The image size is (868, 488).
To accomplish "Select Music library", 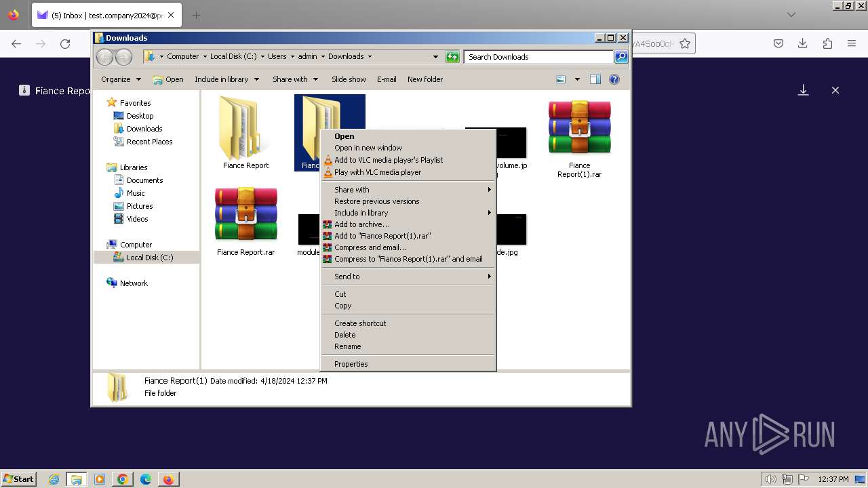I will (136, 193).
